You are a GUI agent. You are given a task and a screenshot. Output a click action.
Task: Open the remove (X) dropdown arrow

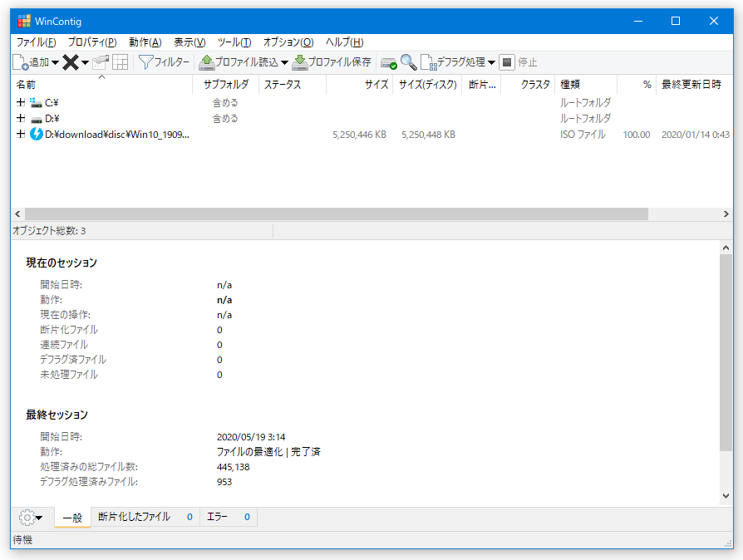(85, 62)
